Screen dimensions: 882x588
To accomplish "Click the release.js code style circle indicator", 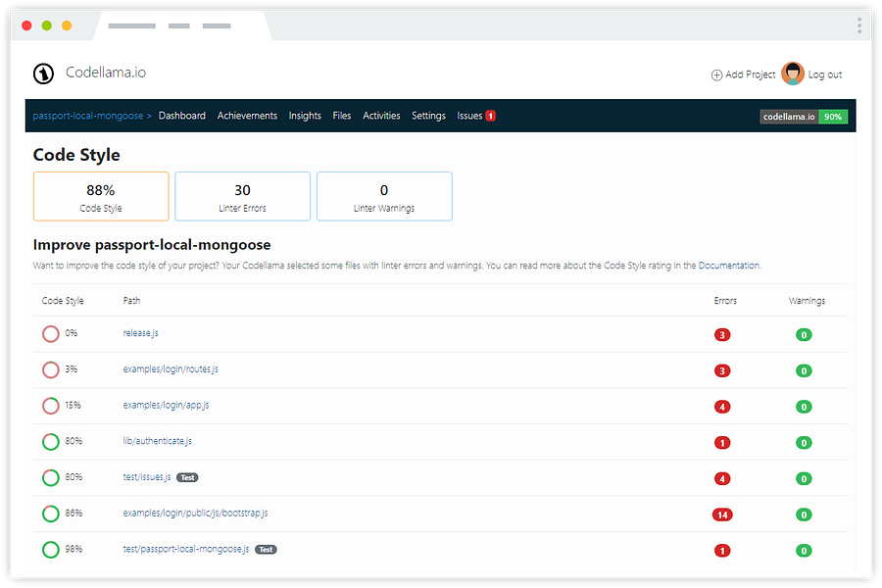I will pyautogui.click(x=51, y=333).
